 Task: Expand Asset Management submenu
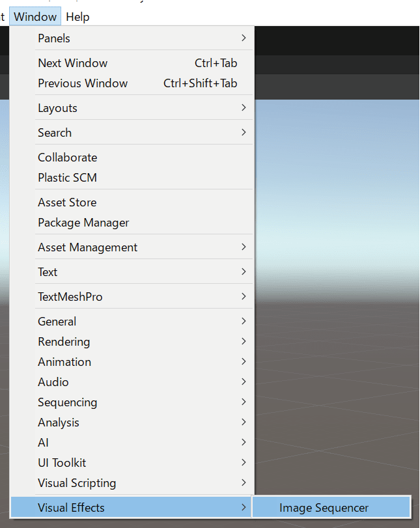click(x=132, y=247)
